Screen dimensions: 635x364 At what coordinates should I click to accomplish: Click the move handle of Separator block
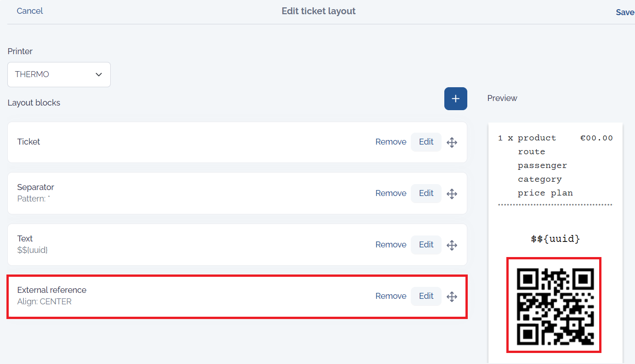[452, 194]
